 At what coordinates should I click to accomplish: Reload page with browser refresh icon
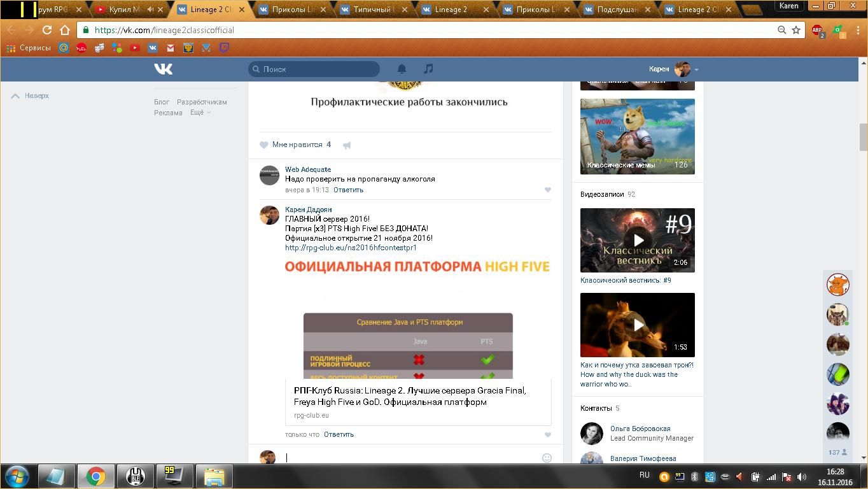pos(46,30)
